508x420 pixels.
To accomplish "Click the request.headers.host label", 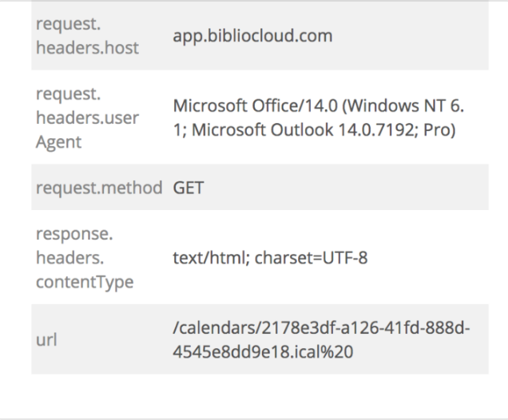I will coord(88,37).
